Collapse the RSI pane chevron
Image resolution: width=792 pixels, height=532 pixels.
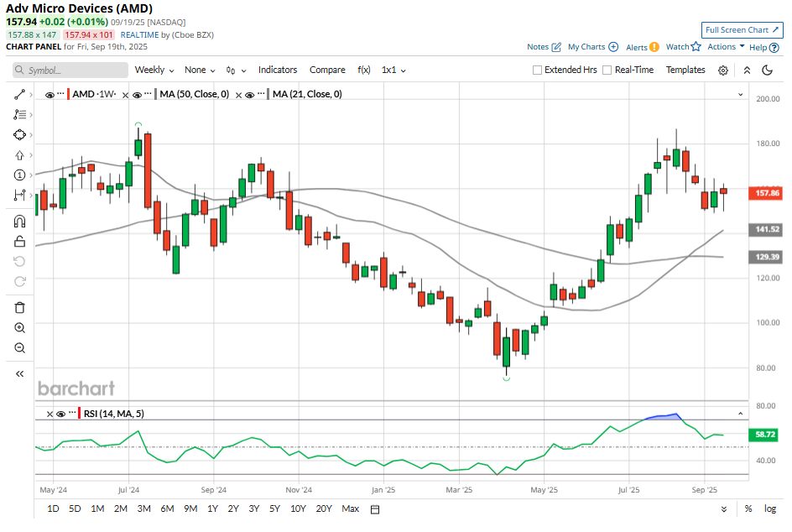click(741, 414)
